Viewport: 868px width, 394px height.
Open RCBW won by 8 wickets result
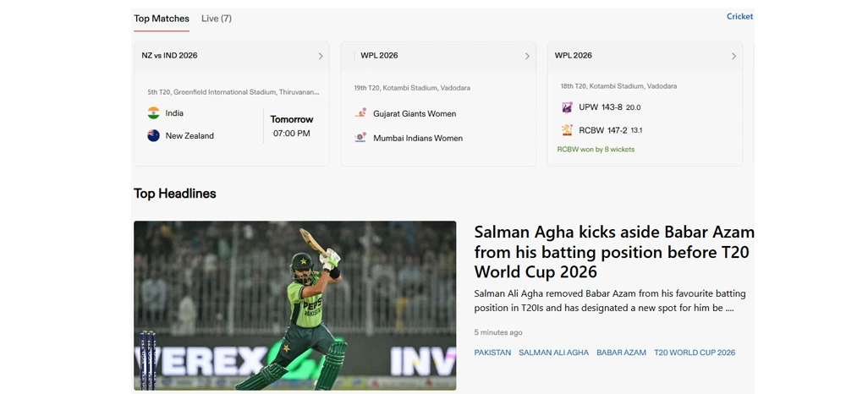(596, 150)
